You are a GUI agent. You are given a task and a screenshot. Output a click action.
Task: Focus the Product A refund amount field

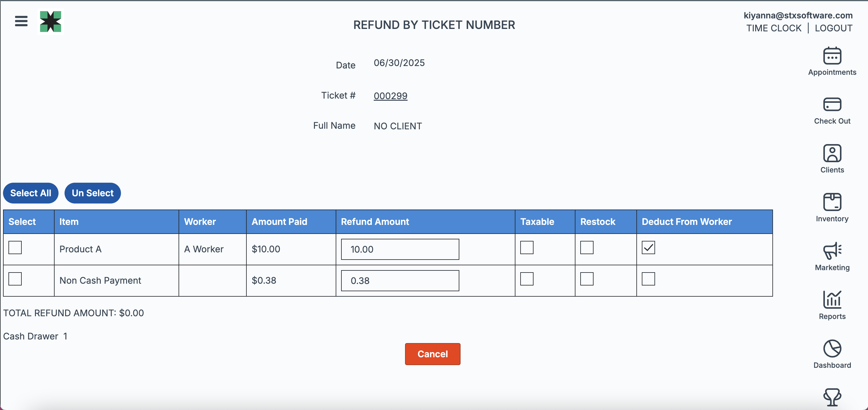click(x=400, y=249)
